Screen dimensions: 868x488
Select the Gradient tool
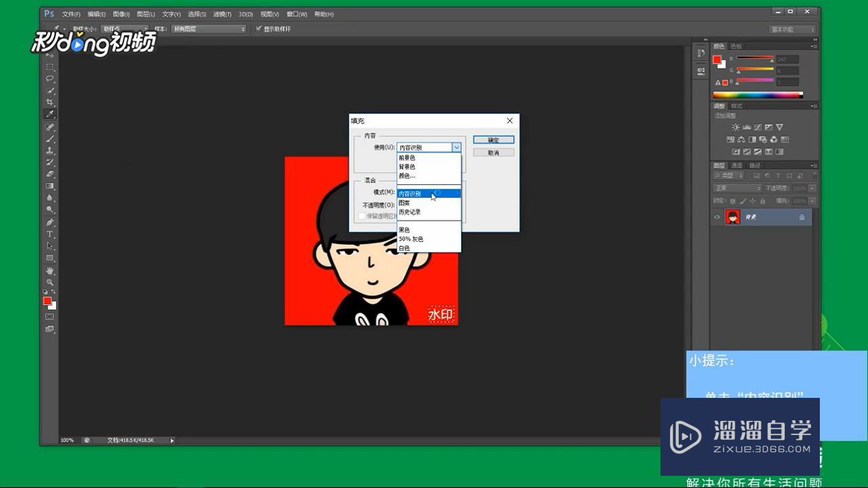coord(50,186)
